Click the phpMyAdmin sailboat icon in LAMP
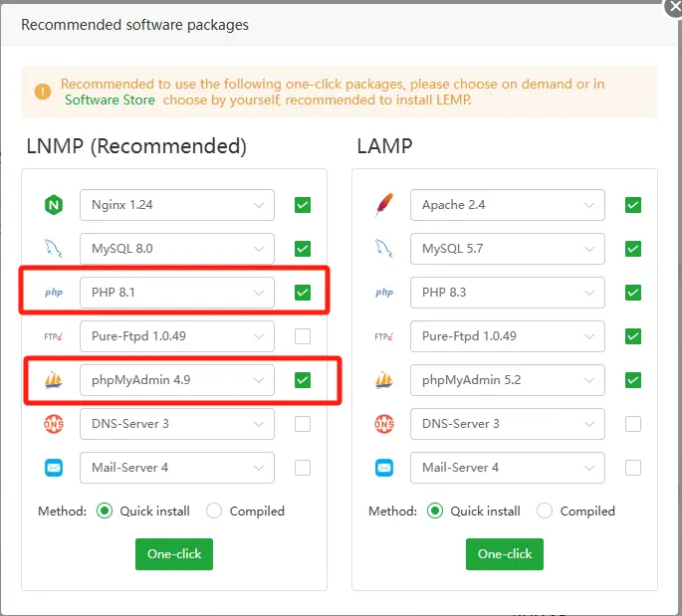Image resolution: width=682 pixels, height=616 pixels. click(x=384, y=380)
